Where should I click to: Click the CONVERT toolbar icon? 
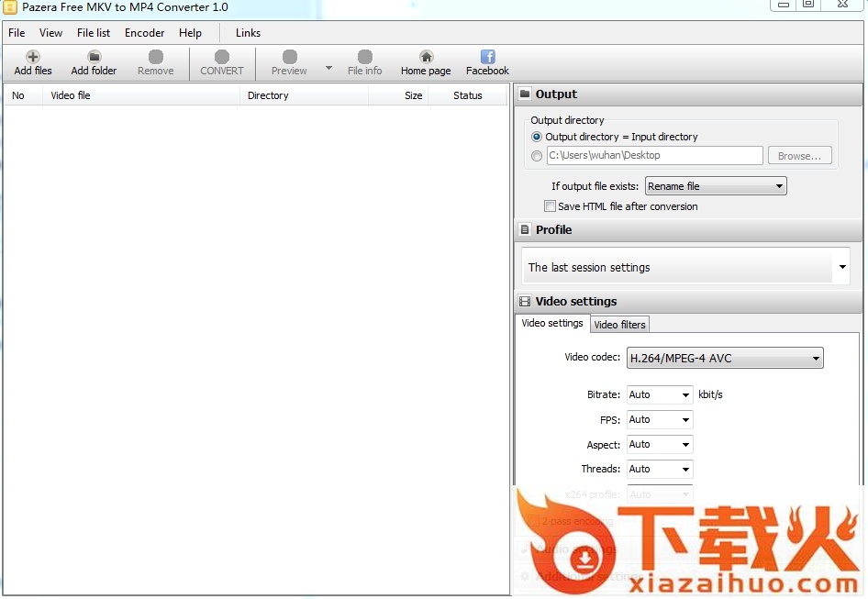(222, 57)
